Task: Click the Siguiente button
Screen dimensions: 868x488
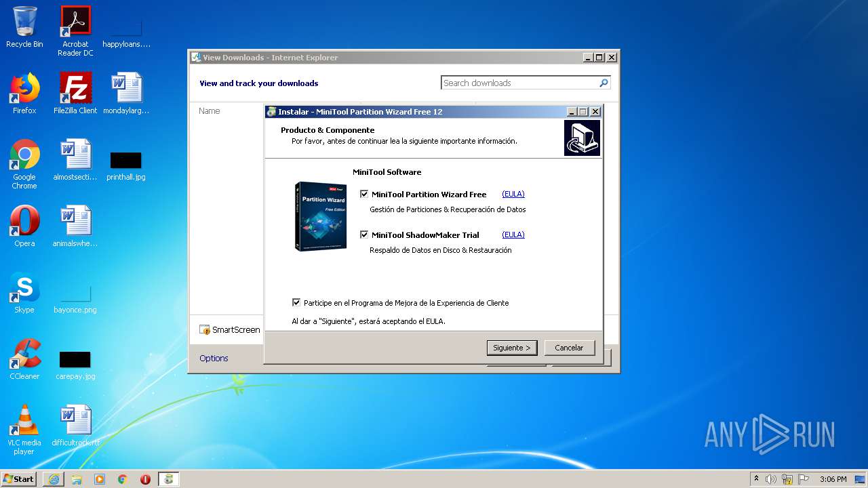Action: (x=512, y=348)
